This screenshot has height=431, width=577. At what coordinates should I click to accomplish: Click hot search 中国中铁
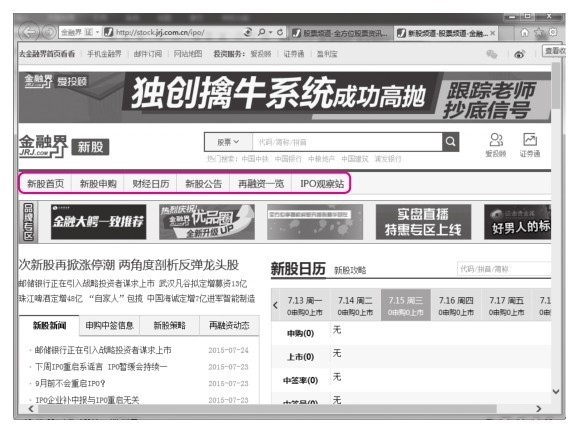pyautogui.click(x=255, y=159)
